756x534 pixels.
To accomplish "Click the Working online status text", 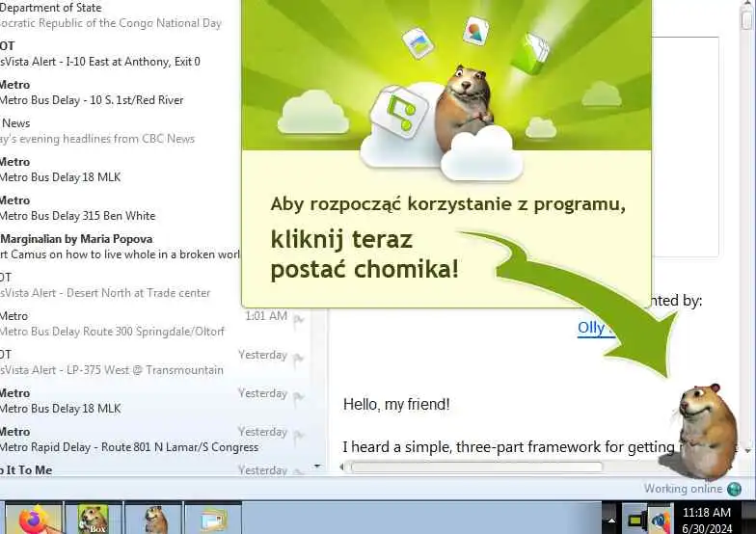I will click(683, 489).
